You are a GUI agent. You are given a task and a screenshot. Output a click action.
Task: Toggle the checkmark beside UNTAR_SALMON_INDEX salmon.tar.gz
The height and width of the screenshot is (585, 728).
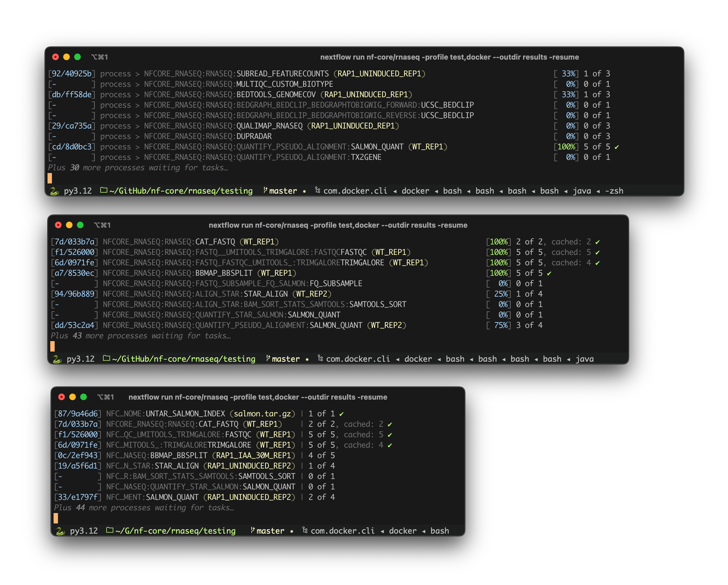coord(341,414)
